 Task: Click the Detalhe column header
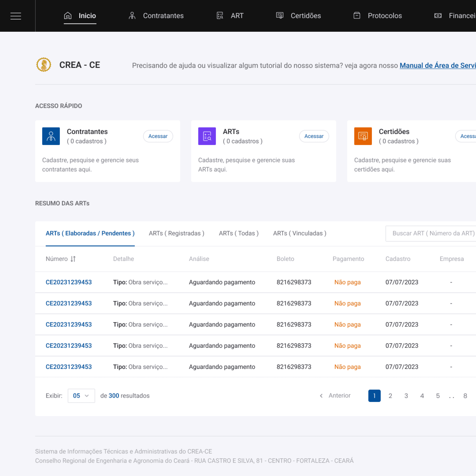[x=123, y=259]
